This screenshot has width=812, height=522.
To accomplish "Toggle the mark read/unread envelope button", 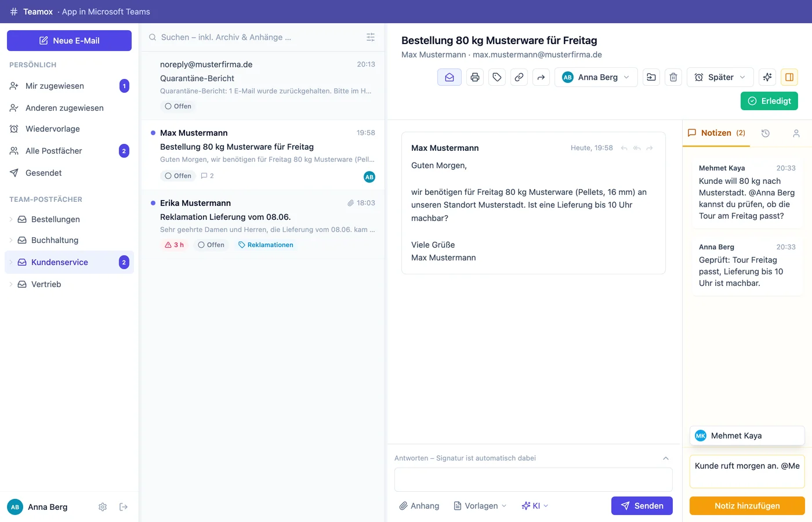I will (449, 77).
